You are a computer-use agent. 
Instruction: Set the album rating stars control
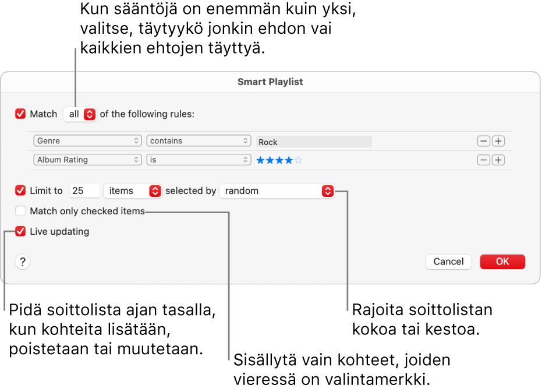pos(279,160)
